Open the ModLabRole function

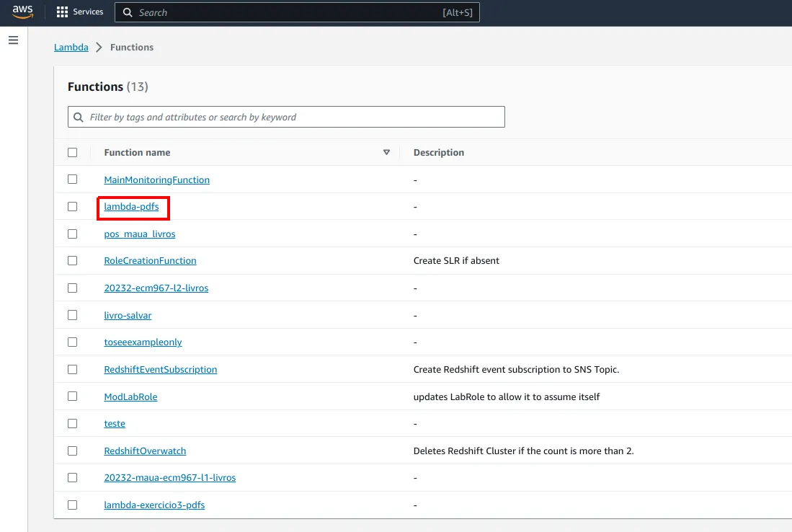click(130, 396)
